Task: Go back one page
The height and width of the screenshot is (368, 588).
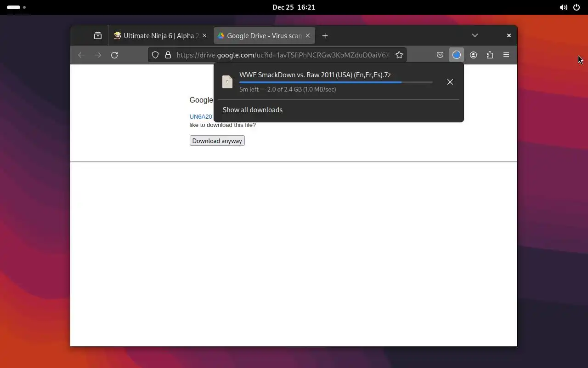Action: coord(81,55)
